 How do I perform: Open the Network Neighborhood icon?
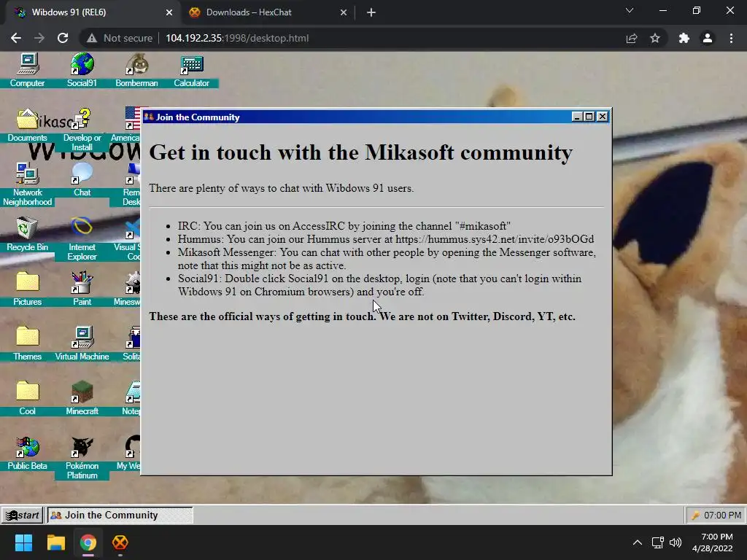[x=27, y=184]
